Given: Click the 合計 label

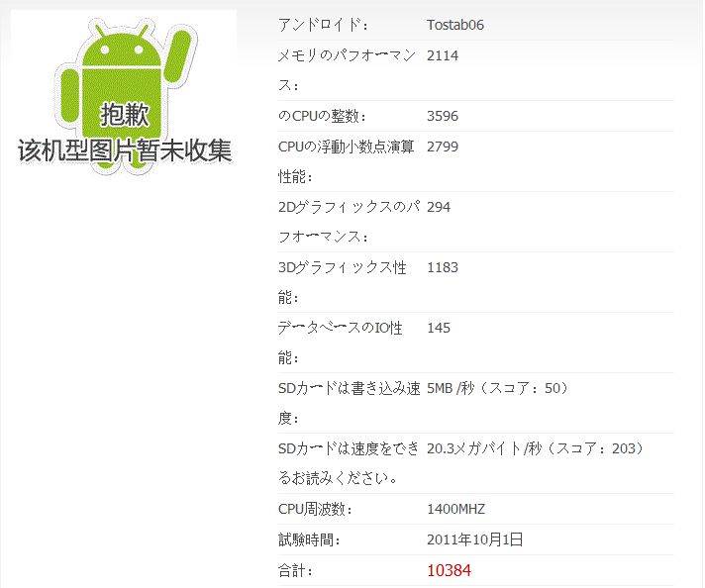Looking at the screenshot, I should (x=295, y=570).
